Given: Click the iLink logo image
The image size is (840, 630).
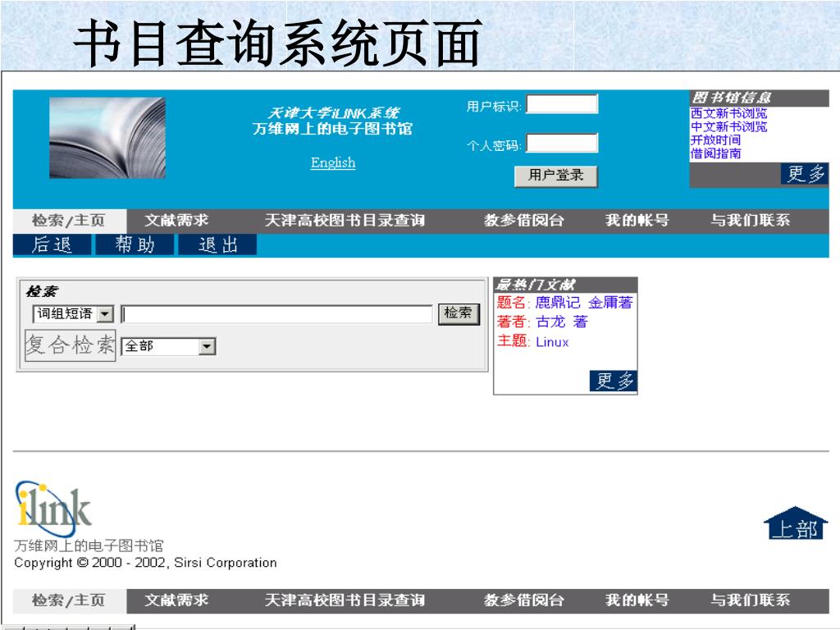Looking at the screenshot, I should (x=53, y=509).
